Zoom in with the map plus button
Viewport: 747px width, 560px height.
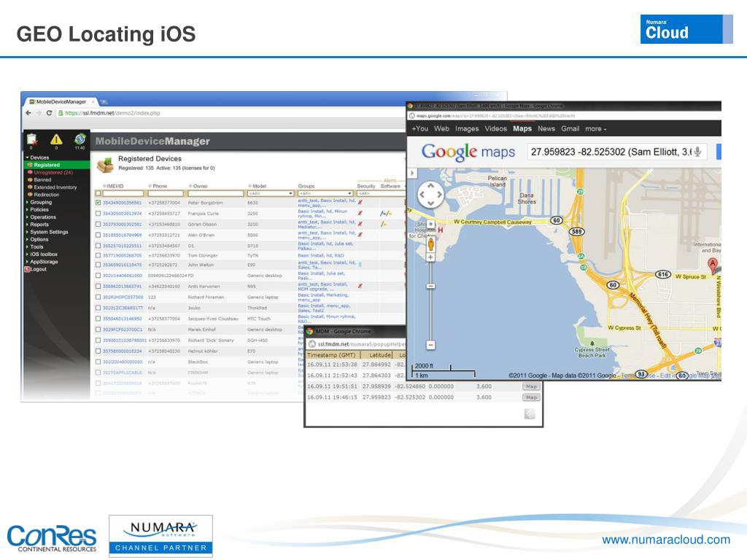430,257
